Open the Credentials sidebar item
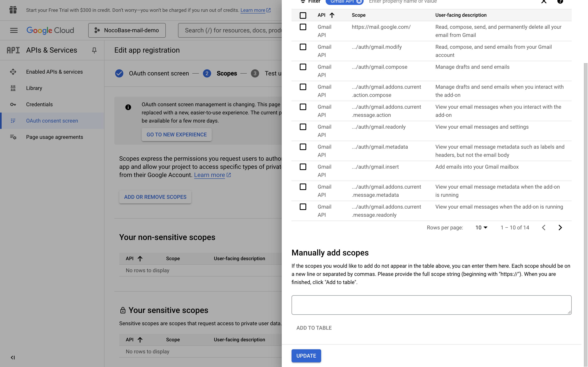Image resolution: width=588 pixels, height=367 pixels. (x=39, y=104)
